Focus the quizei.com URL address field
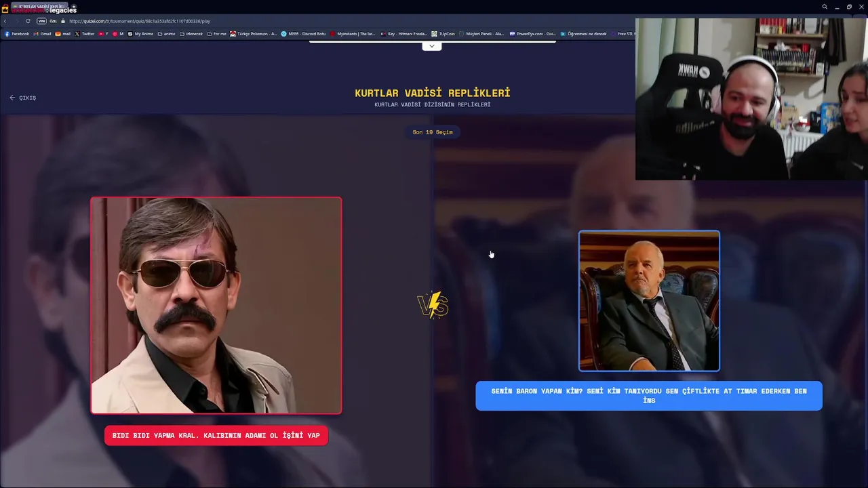868x488 pixels. [x=140, y=21]
